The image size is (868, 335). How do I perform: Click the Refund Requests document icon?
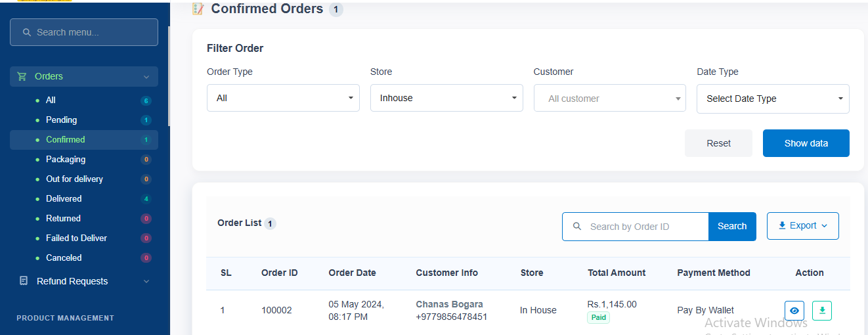[24, 281]
